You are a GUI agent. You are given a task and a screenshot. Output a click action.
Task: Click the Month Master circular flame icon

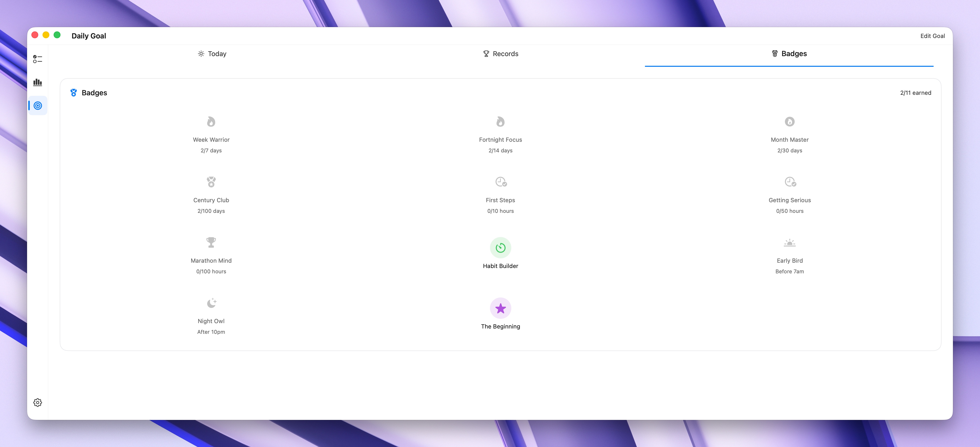(x=790, y=122)
